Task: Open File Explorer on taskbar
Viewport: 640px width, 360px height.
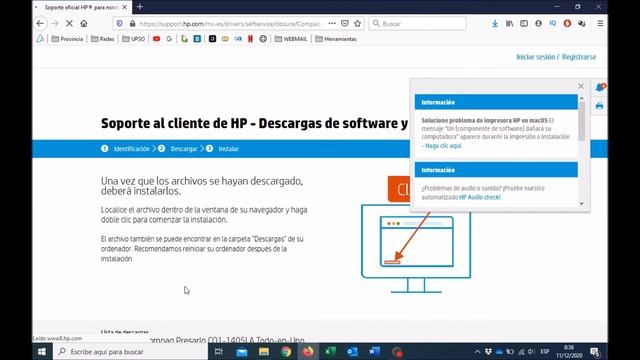Action: [264, 351]
